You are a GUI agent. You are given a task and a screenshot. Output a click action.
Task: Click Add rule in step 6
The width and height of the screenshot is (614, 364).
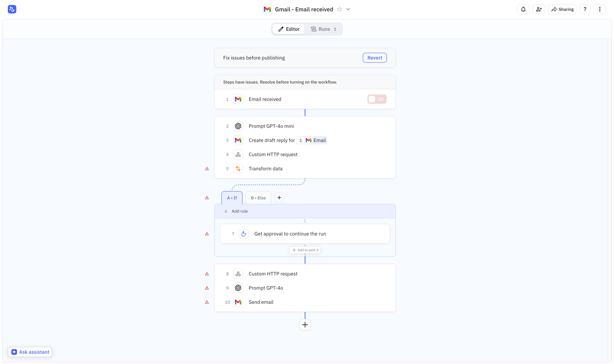pyautogui.click(x=240, y=211)
